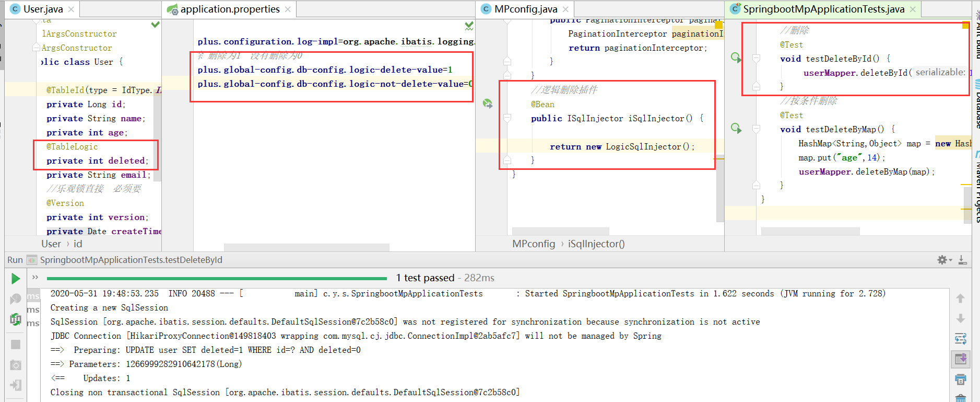Toggle Scroll to End of console
This screenshot has width=980, height=402.
[x=960, y=359]
